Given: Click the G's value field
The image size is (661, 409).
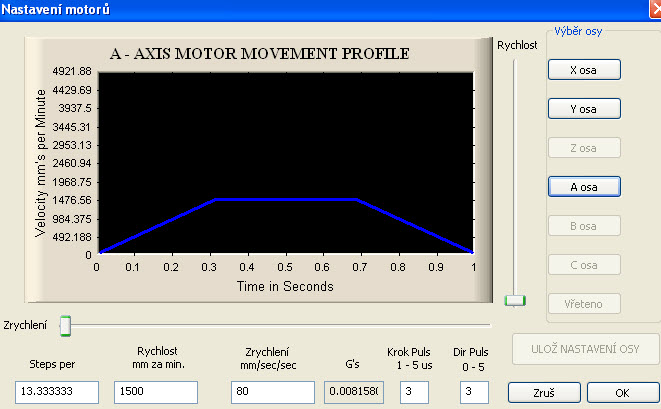Looking at the screenshot, I should coord(354,392).
